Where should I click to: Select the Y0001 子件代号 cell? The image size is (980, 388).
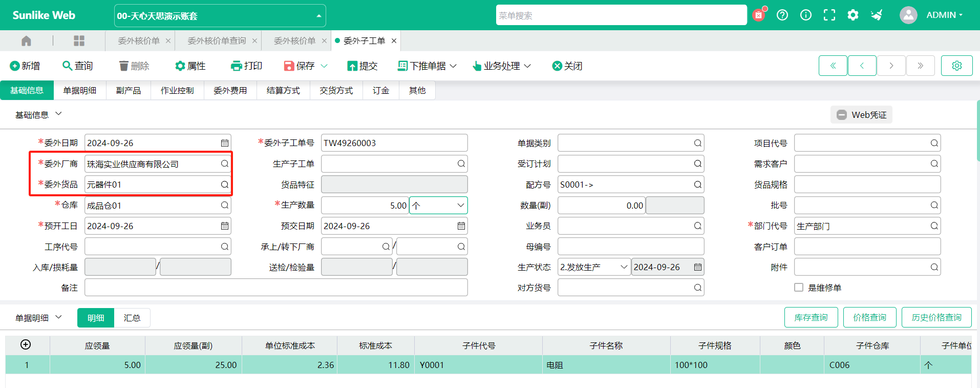(x=478, y=365)
